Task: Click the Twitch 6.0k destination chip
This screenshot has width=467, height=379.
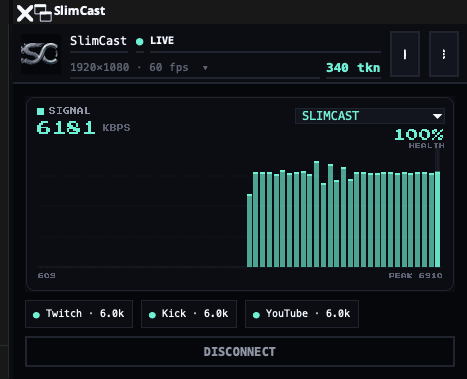Action: point(79,314)
